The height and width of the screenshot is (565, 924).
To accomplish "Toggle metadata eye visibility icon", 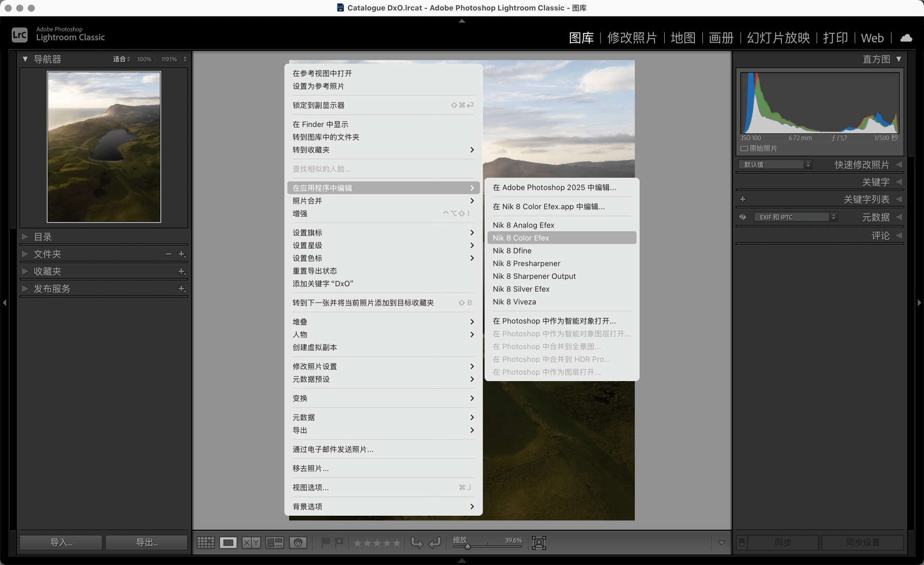I will pos(743,217).
